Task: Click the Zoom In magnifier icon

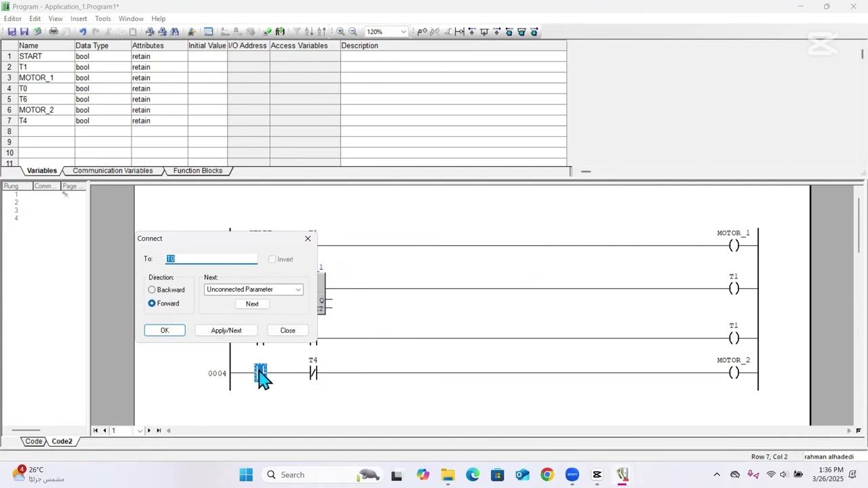Action: (340, 32)
